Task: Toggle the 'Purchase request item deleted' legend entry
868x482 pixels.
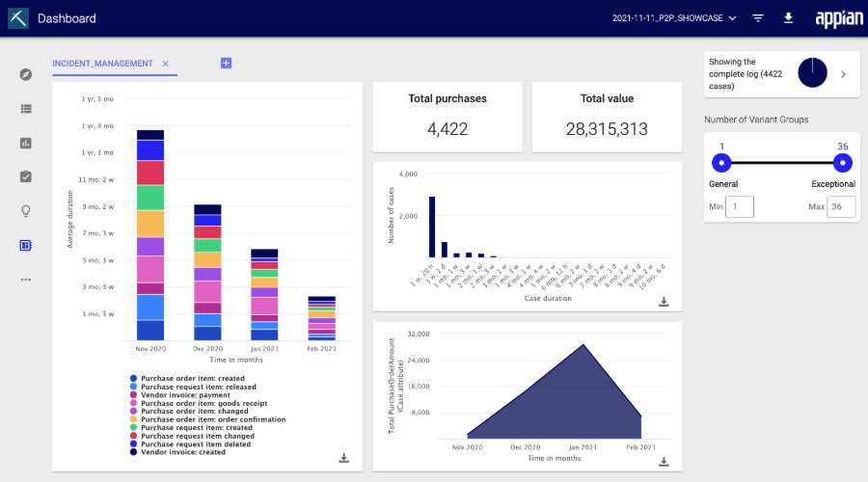Action: (190, 444)
